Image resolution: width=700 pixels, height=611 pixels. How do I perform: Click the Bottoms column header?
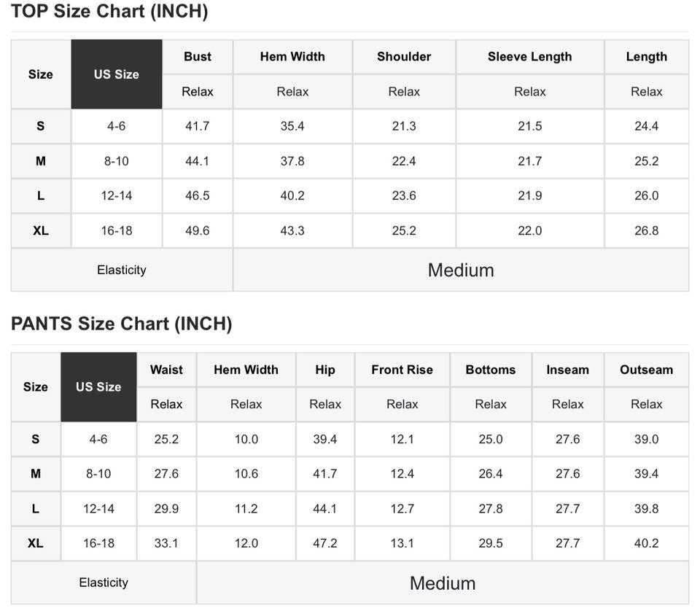[x=490, y=370]
